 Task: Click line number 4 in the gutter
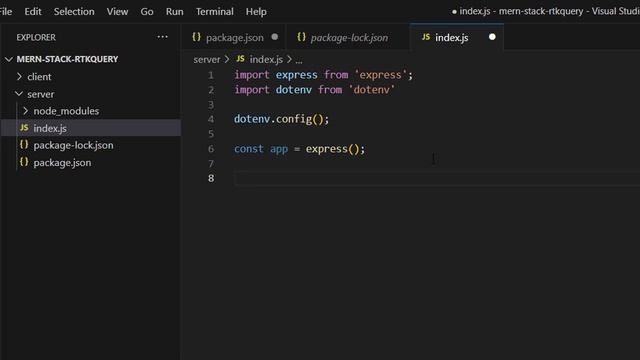pyautogui.click(x=211, y=119)
